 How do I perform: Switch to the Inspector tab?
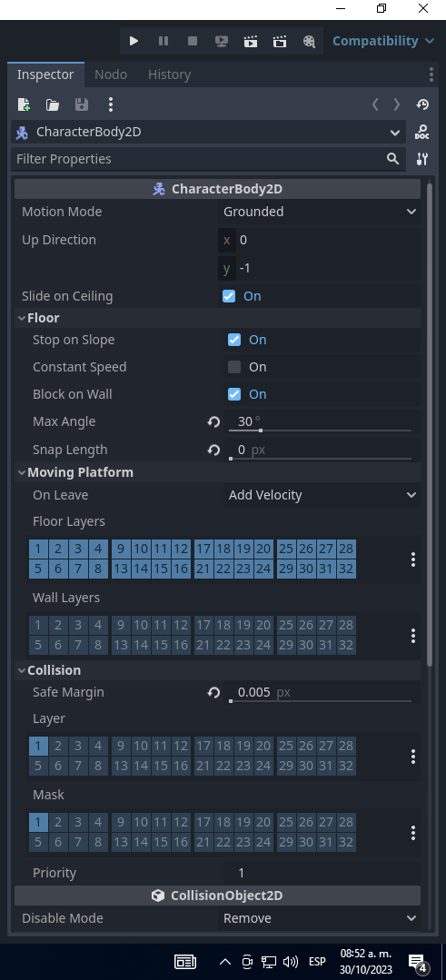(x=45, y=74)
